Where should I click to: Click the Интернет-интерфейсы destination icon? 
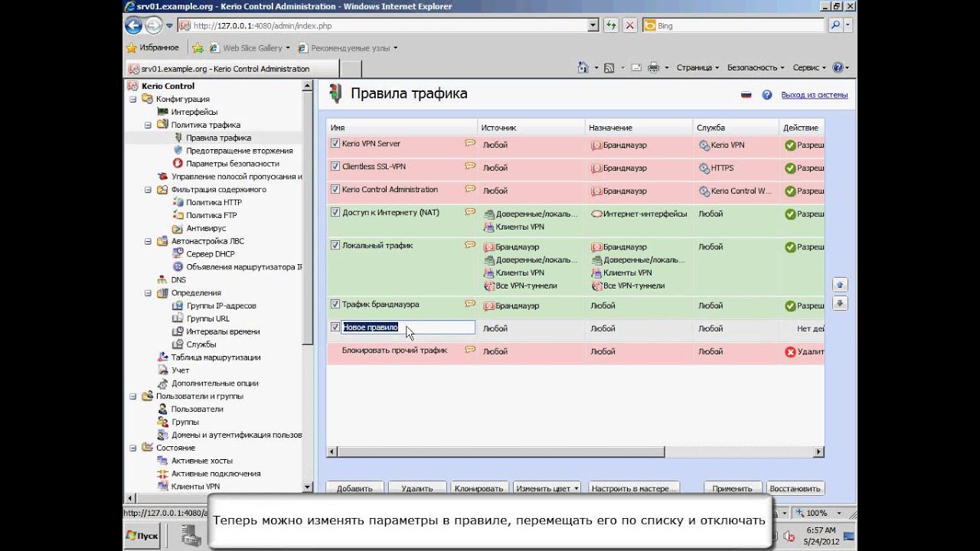click(x=596, y=214)
